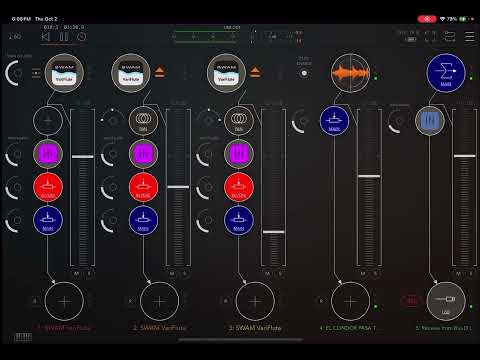Open channel 3 blue bus send node

tap(239, 220)
